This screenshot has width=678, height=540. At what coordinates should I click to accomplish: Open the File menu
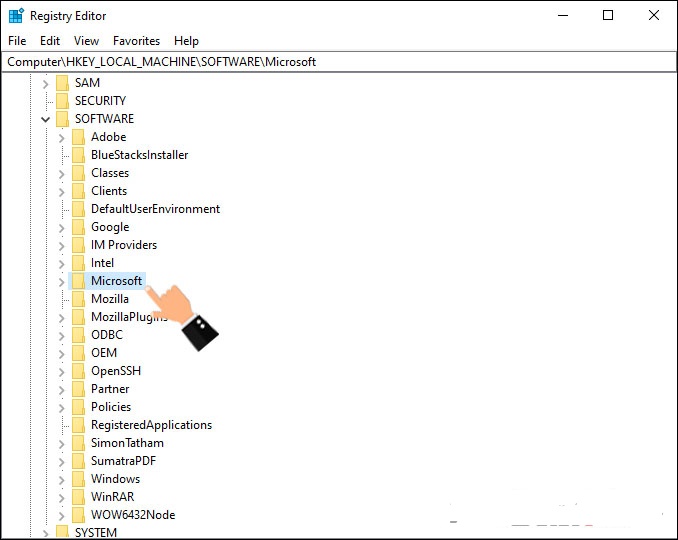coord(17,41)
